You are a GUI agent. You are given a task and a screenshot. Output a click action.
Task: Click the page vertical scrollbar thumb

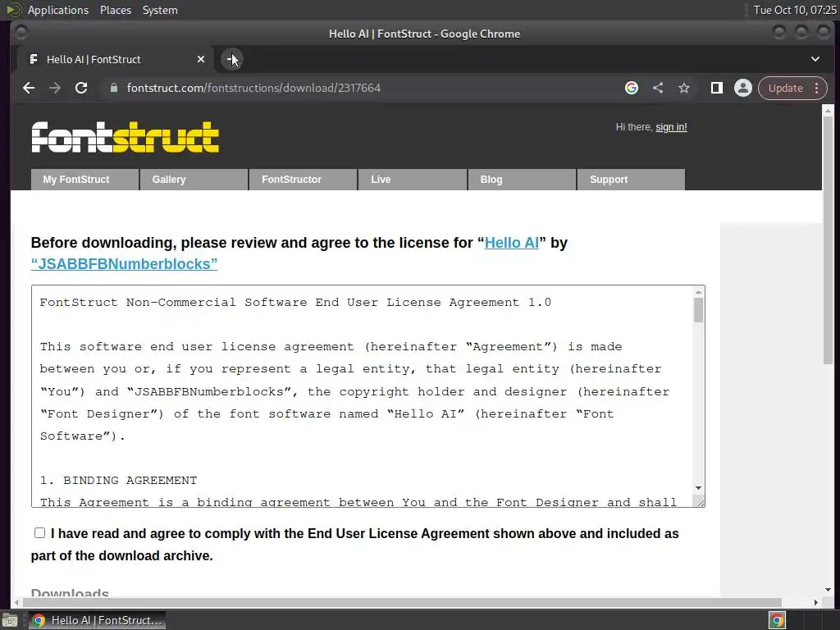click(x=829, y=240)
